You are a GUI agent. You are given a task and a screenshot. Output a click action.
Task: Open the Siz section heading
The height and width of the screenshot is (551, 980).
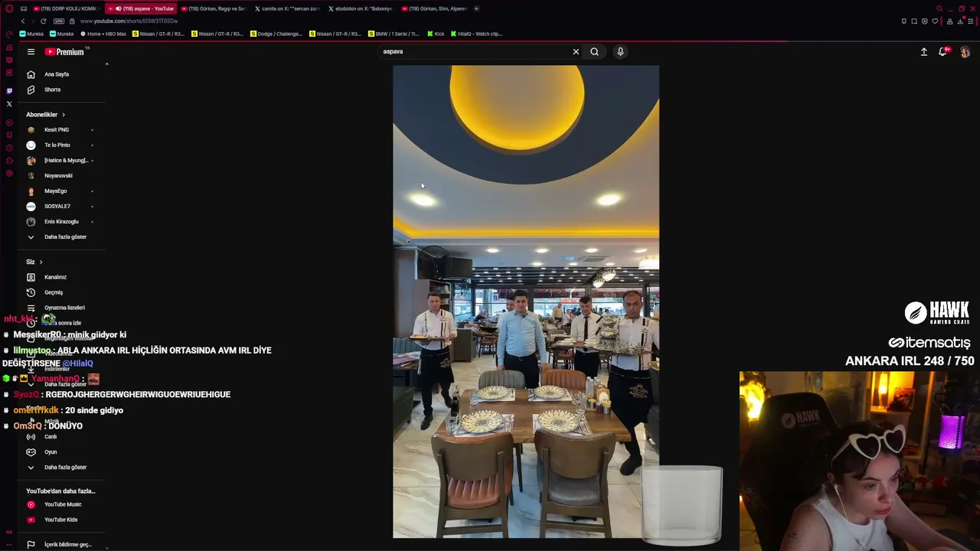click(x=34, y=262)
